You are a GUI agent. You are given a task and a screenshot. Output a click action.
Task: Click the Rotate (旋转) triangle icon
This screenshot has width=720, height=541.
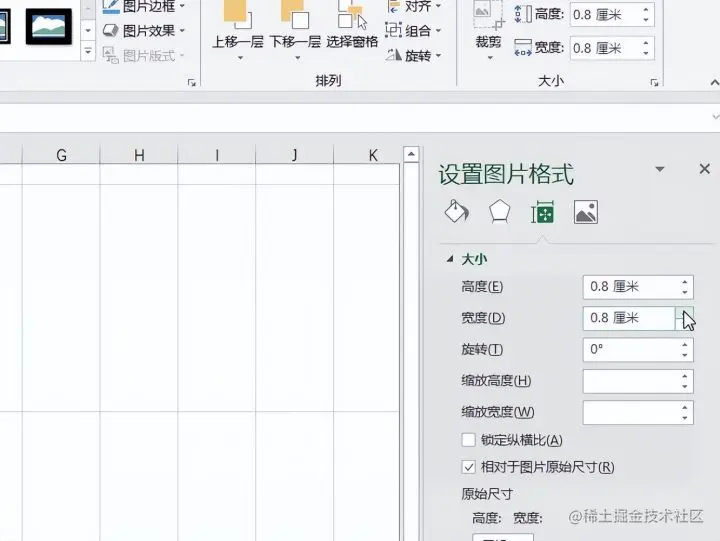(394, 55)
